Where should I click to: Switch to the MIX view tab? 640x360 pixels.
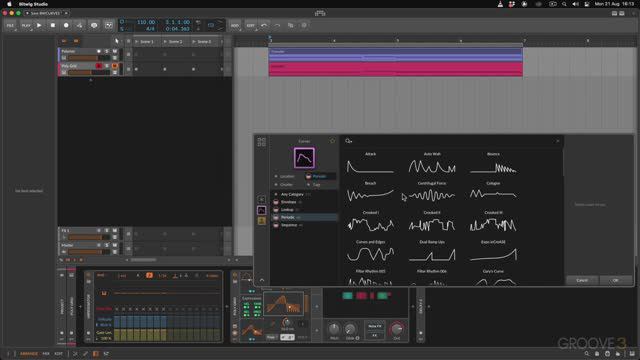(46, 353)
